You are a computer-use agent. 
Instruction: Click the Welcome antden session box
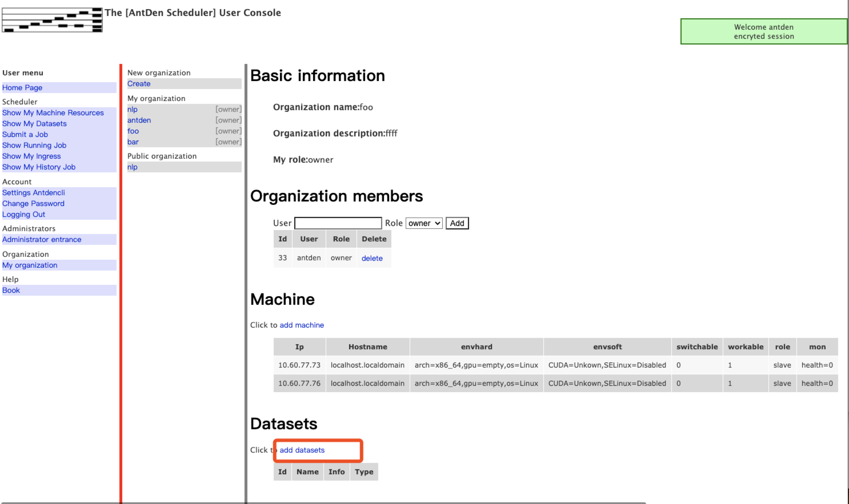[764, 32]
